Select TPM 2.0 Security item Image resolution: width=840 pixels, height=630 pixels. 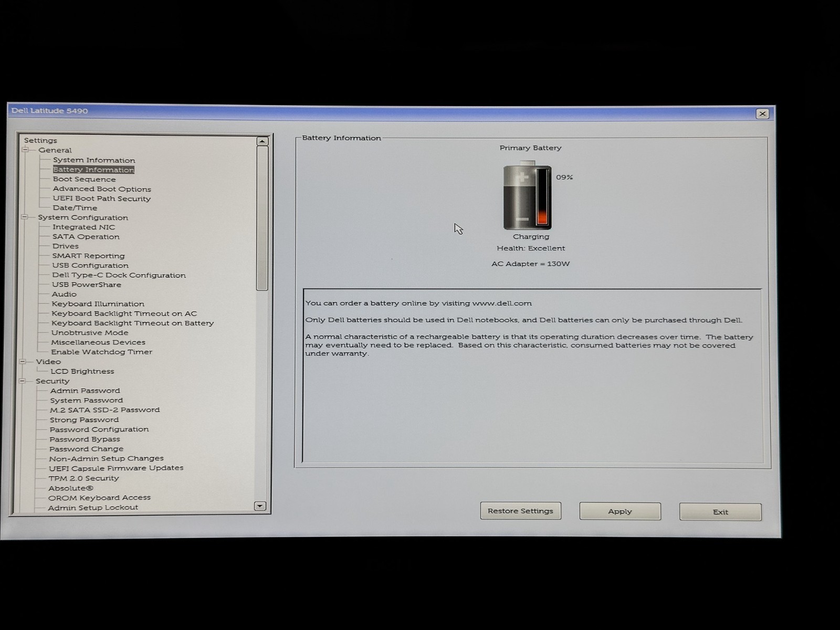(84, 478)
